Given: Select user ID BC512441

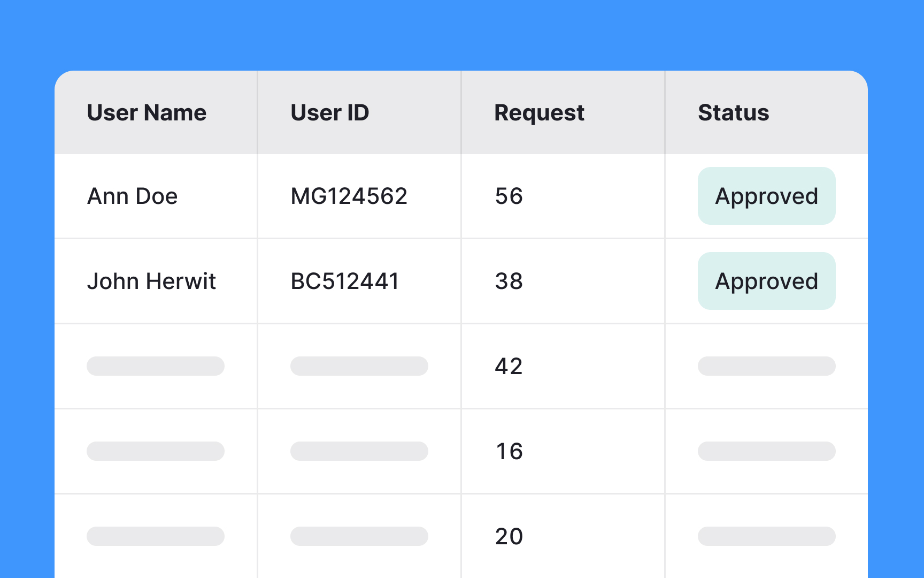Looking at the screenshot, I should [344, 281].
